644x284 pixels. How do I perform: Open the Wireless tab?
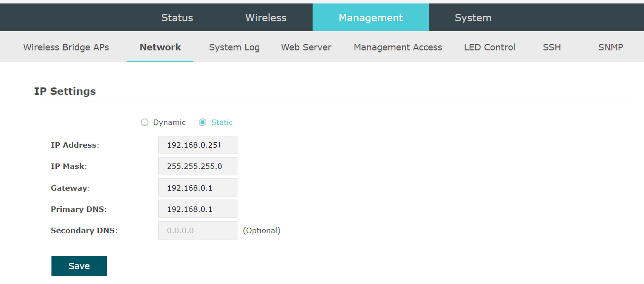tap(266, 18)
